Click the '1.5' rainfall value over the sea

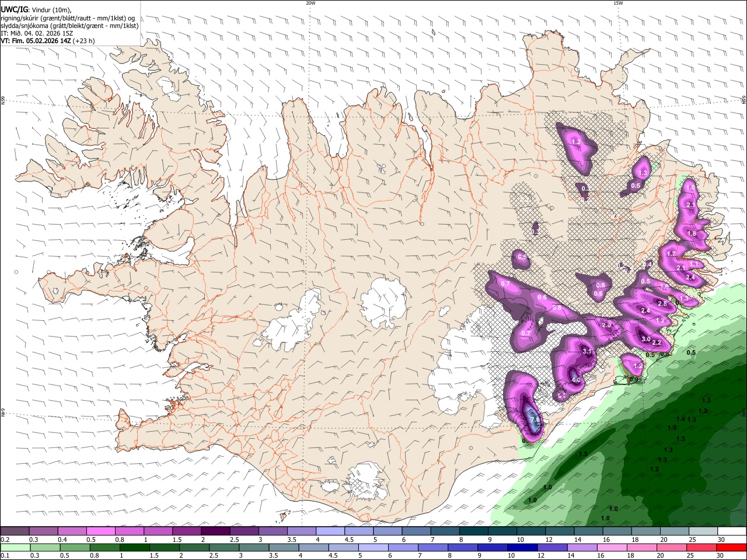pyautogui.click(x=584, y=454)
